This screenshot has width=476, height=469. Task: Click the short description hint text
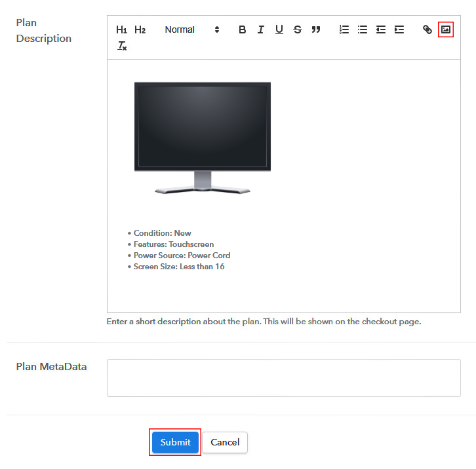(x=264, y=322)
